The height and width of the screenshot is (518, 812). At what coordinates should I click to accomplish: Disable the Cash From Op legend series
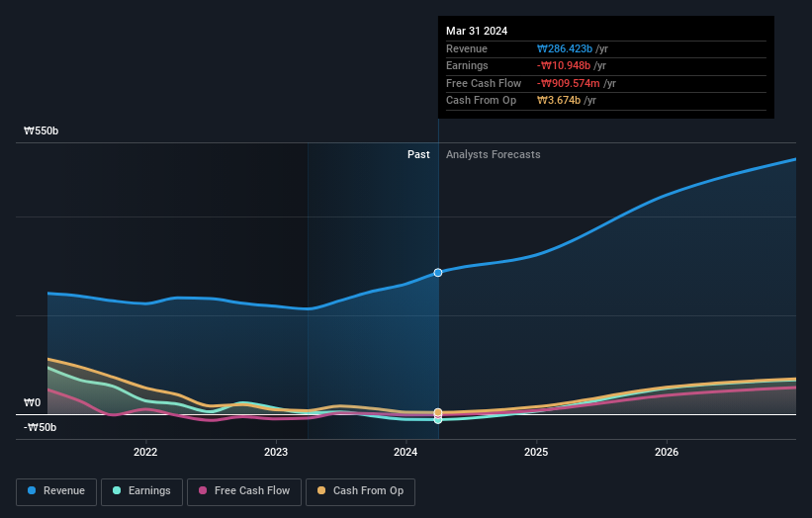click(362, 490)
